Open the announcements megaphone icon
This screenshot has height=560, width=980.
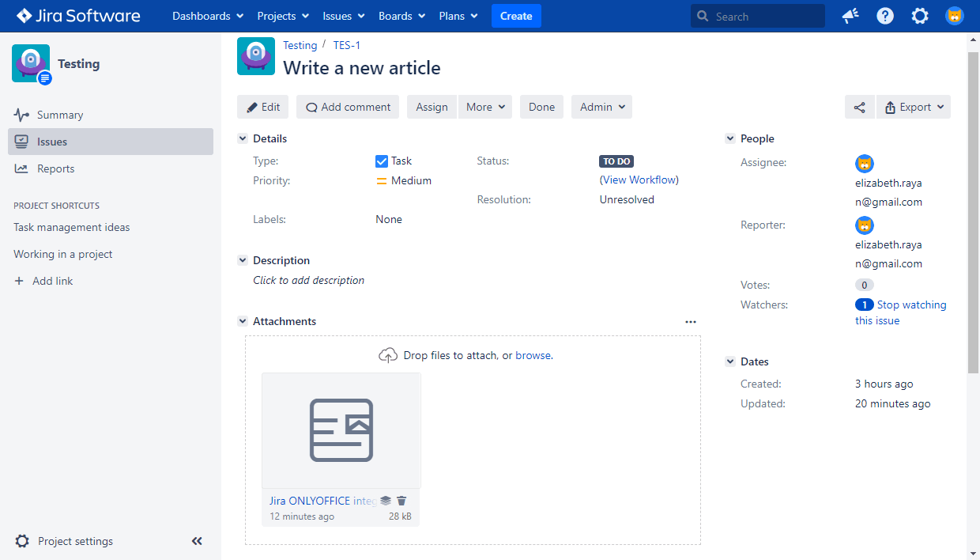click(x=850, y=15)
